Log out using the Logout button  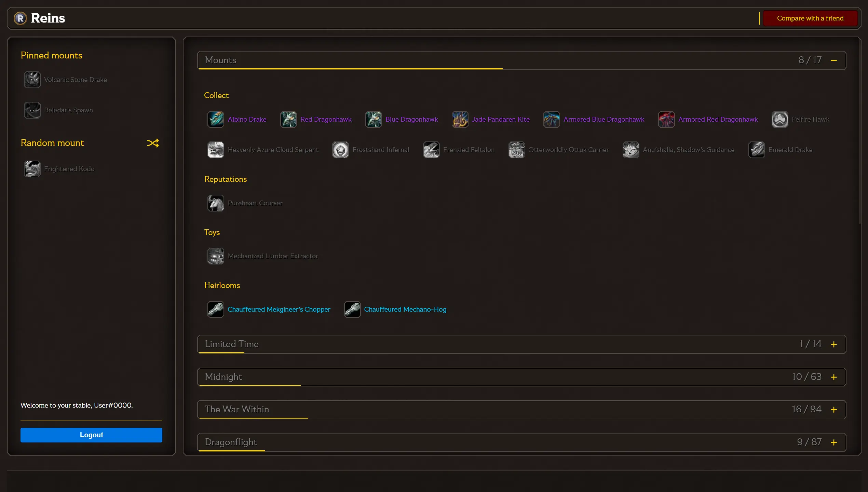pyautogui.click(x=91, y=435)
